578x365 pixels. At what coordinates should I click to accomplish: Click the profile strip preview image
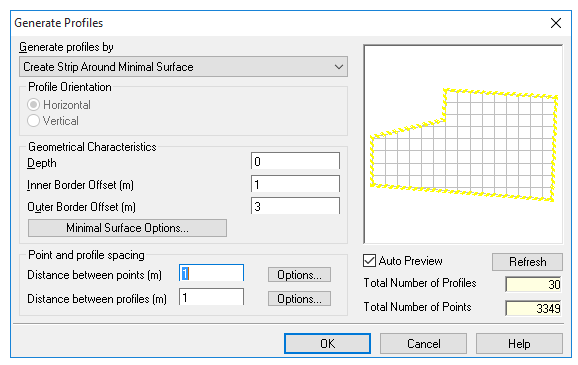463,144
